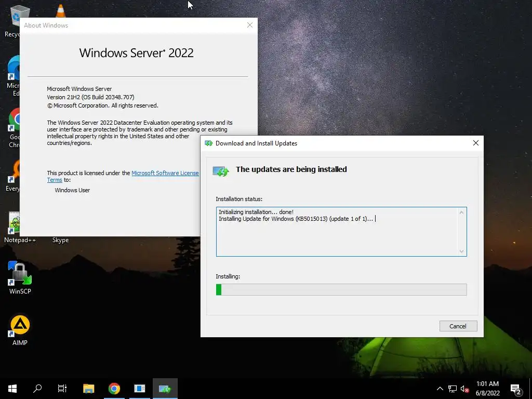Image resolution: width=532 pixels, height=399 pixels.
Task: Click the installation progress bar
Action: tap(341, 290)
